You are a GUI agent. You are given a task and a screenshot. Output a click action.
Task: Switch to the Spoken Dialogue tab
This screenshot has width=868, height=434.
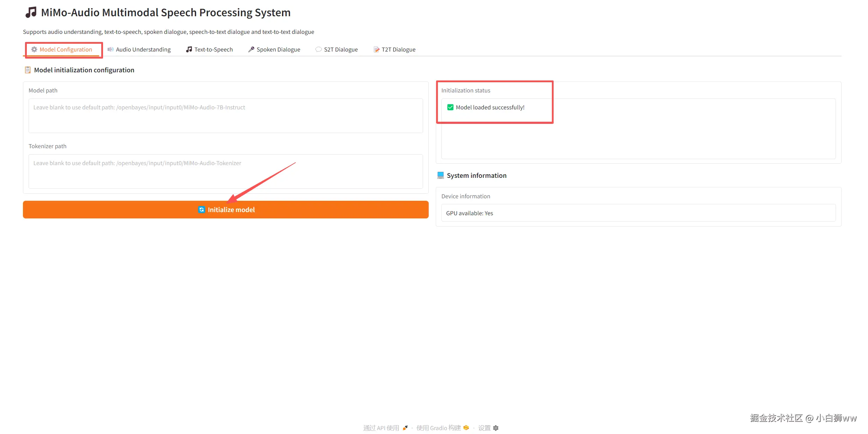[278, 49]
